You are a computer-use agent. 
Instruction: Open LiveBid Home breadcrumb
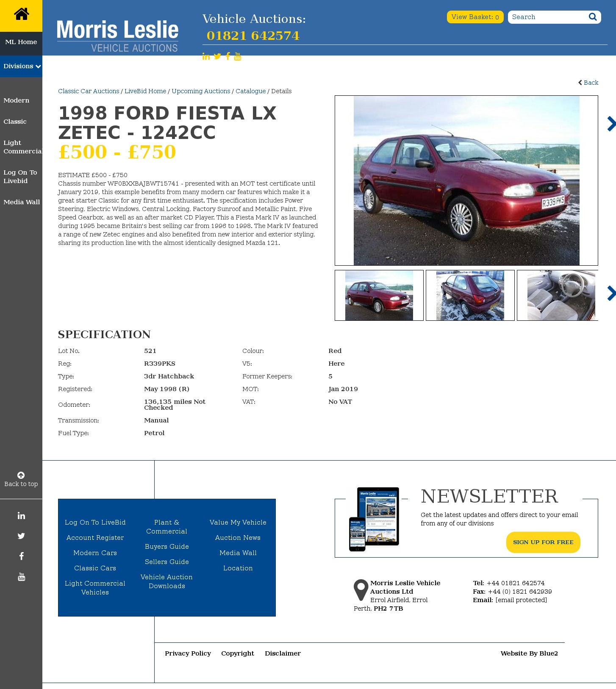pos(145,91)
